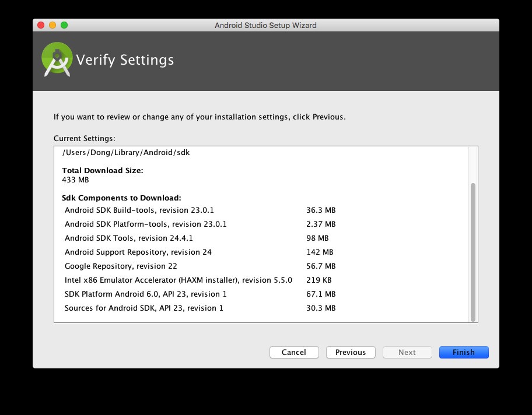Click the 2.37 MB size value
This screenshot has width=532, height=415.
(x=321, y=224)
